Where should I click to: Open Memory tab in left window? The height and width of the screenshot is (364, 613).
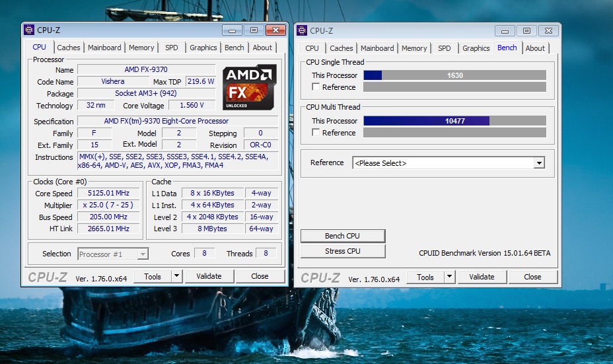click(x=141, y=48)
